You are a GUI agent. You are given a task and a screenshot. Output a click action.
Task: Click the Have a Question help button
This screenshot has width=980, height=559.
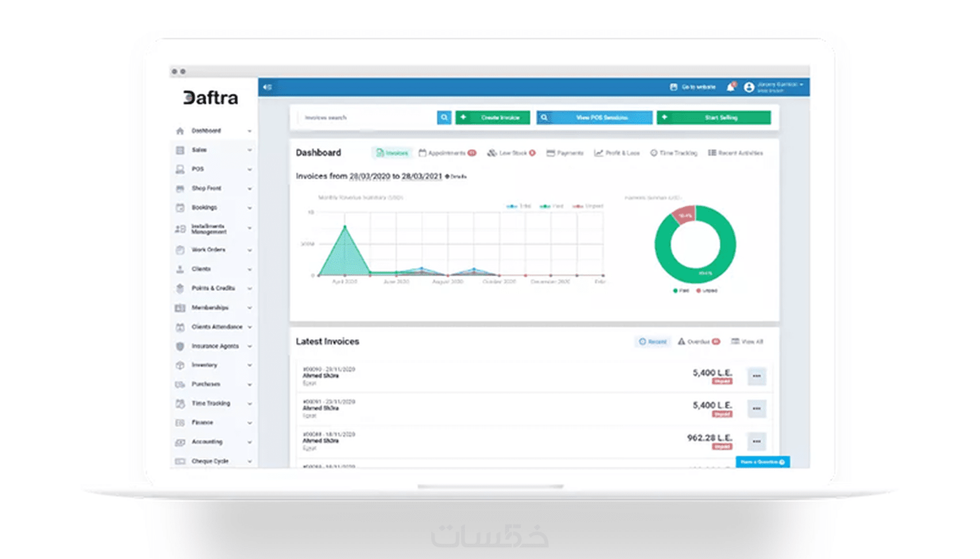763,462
